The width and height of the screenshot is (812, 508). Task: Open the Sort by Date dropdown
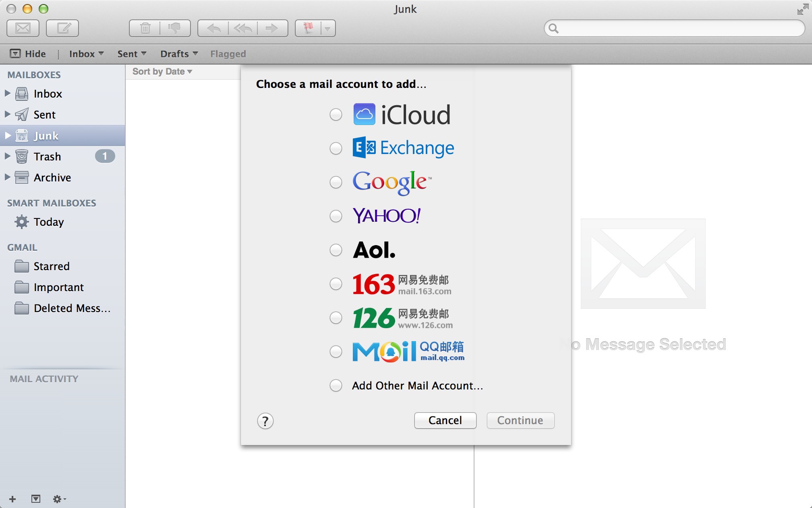162,72
